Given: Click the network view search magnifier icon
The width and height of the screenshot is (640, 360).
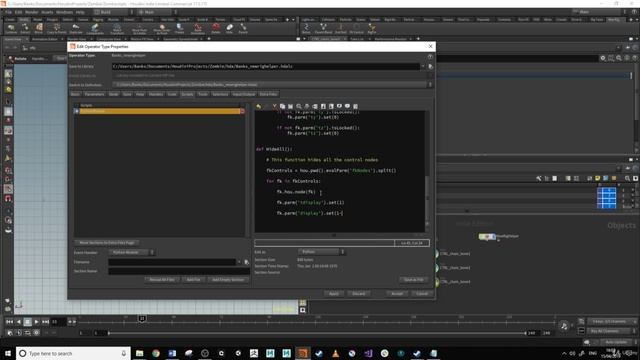Looking at the screenshot, I should click(x=627, y=178).
